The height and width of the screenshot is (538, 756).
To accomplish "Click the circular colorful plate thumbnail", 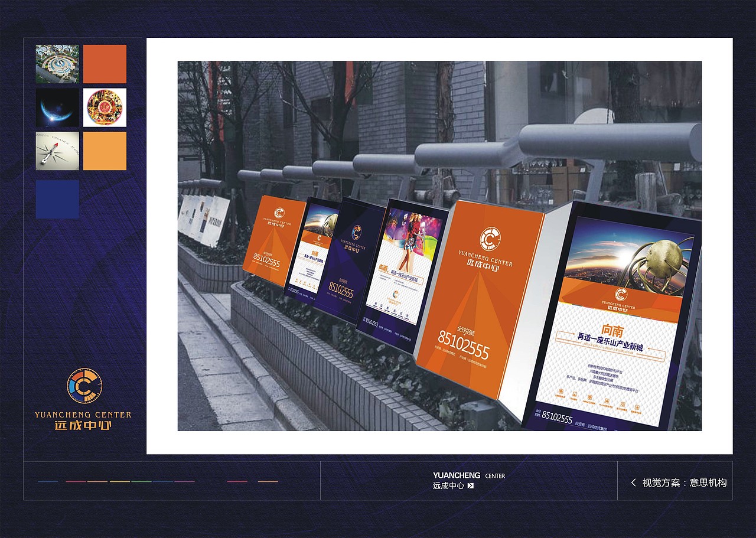I will tap(105, 107).
